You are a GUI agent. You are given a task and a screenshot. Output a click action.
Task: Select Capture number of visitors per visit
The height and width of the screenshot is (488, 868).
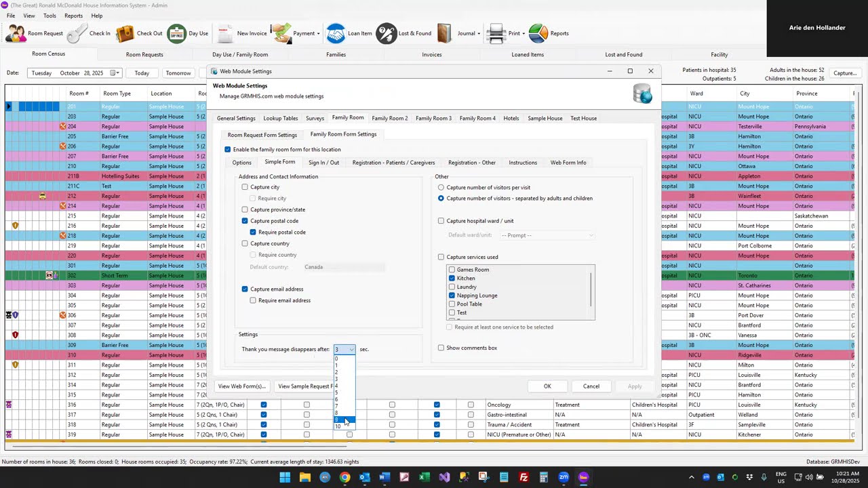441,187
